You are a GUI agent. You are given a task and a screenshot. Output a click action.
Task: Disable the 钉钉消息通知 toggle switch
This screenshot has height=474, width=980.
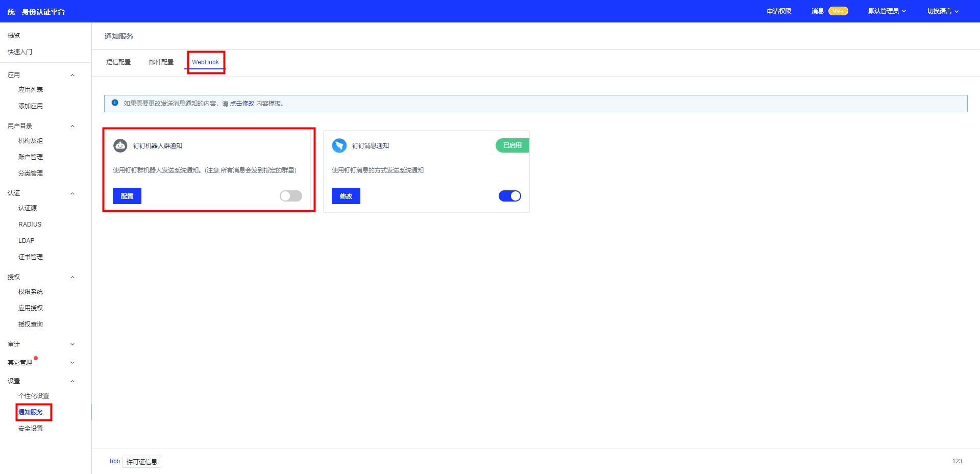tap(510, 196)
